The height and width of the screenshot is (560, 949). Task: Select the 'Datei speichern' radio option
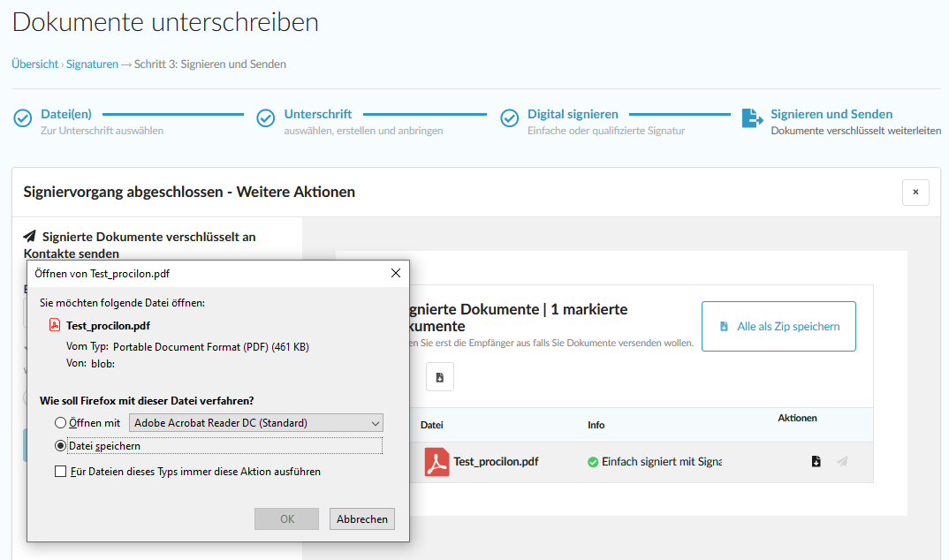coord(61,446)
